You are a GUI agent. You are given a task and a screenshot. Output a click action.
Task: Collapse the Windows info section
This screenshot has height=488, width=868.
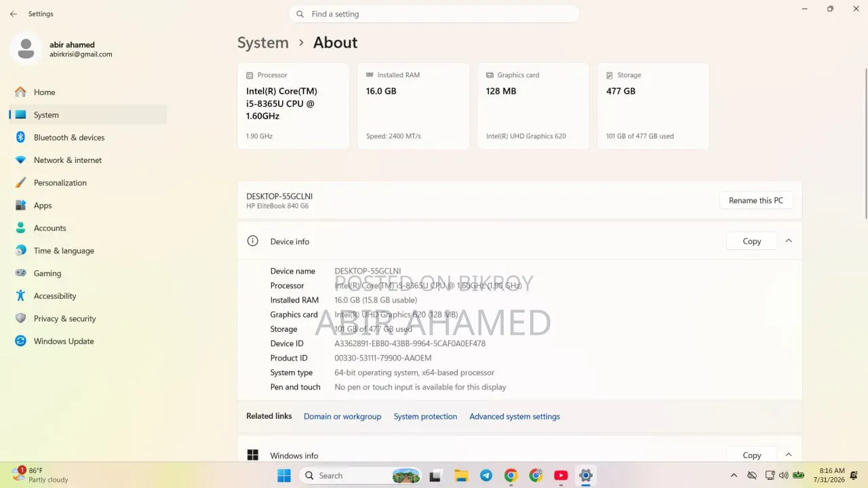789,455
